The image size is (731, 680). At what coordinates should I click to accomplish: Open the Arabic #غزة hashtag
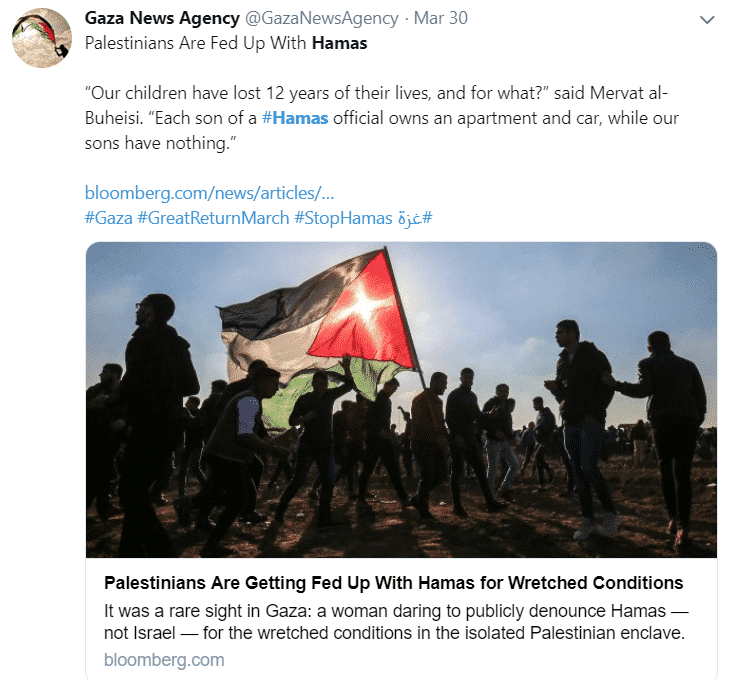414,218
